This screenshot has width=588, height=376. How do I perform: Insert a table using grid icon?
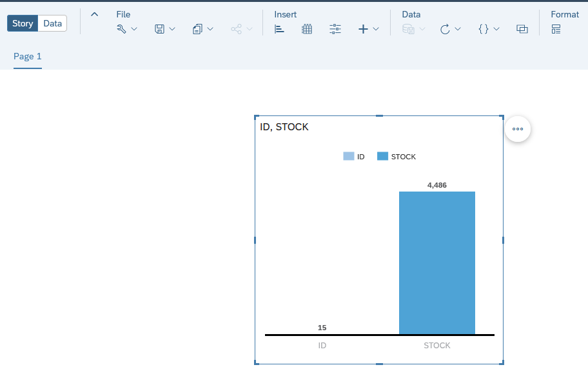coord(307,29)
